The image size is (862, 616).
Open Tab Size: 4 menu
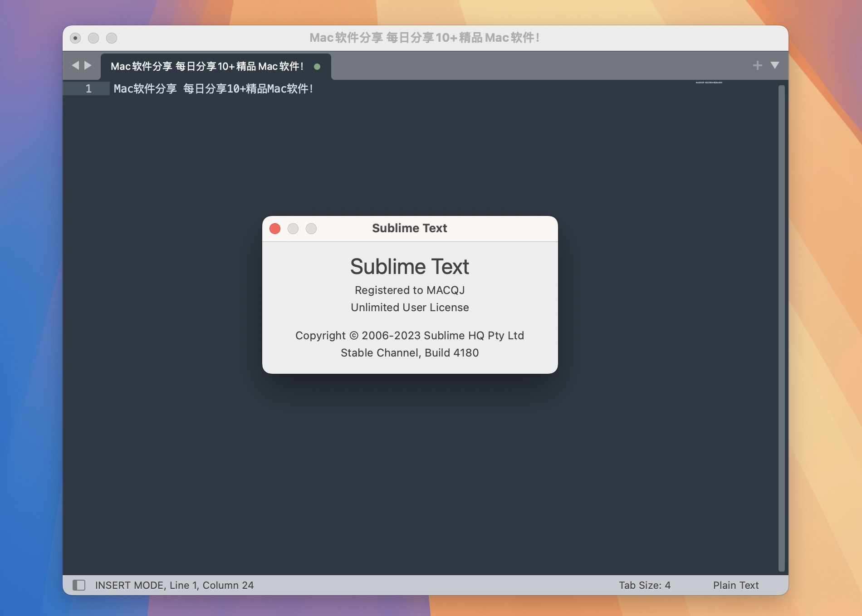pyautogui.click(x=645, y=585)
